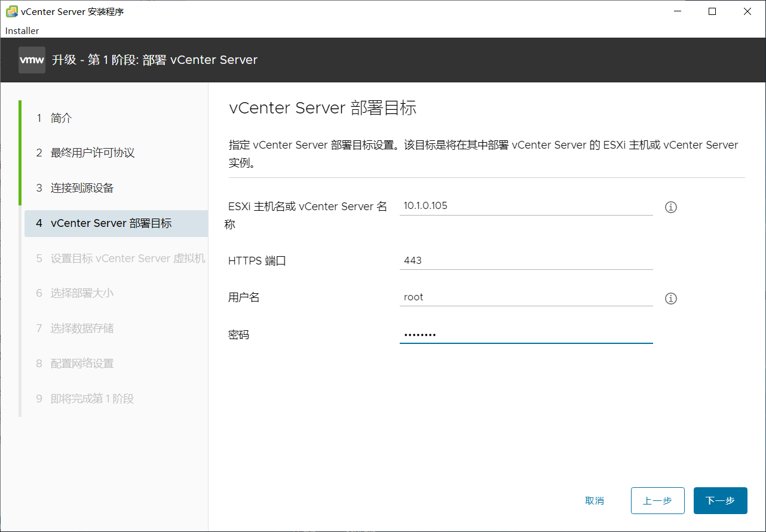
Task: Focus the ESXi host name input field
Action: 526,206
